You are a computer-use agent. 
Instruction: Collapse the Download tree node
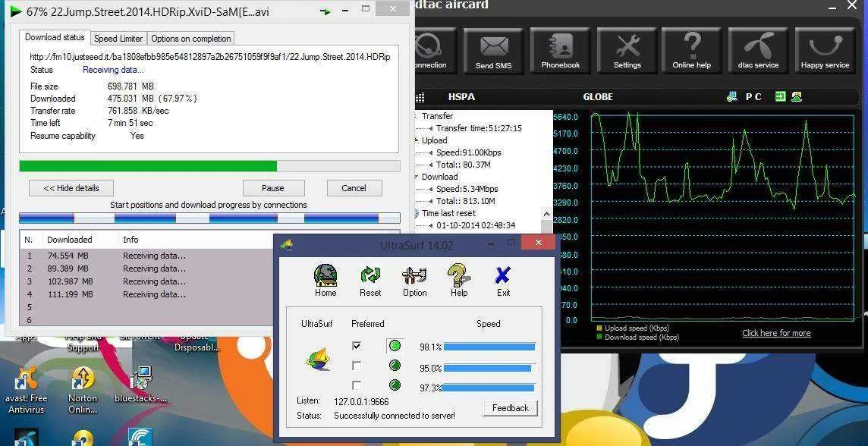point(417,177)
